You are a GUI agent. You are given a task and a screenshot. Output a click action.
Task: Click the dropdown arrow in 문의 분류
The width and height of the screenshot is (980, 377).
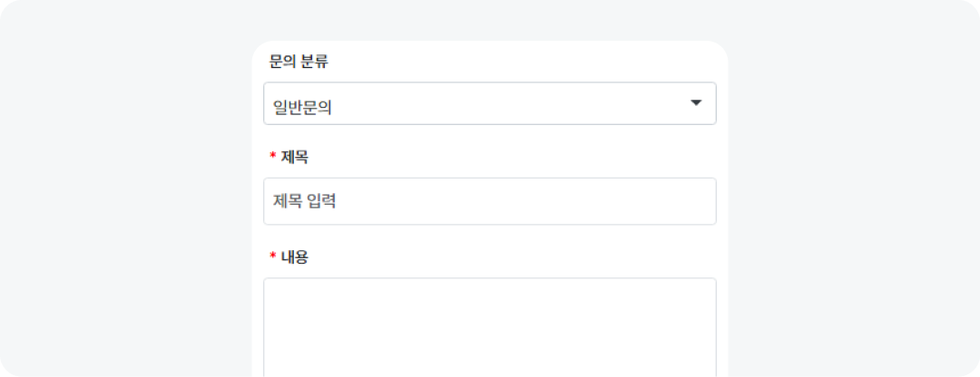pyautogui.click(x=696, y=103)
